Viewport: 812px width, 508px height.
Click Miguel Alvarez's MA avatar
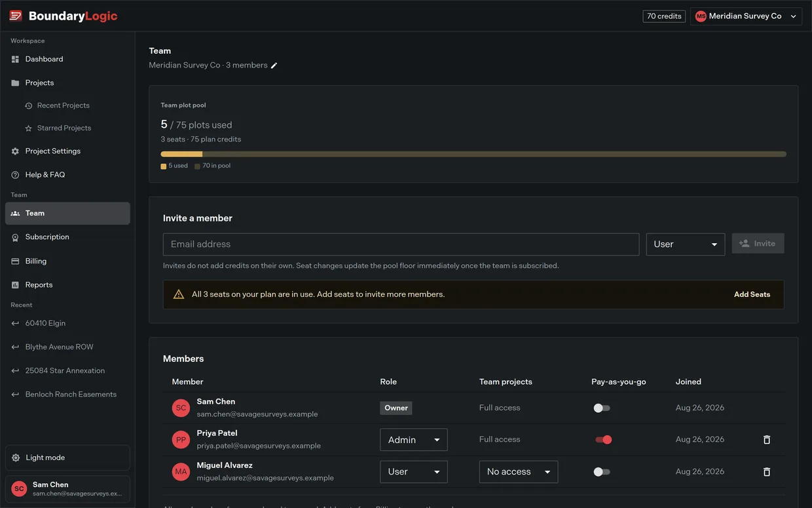coord(181,472)
